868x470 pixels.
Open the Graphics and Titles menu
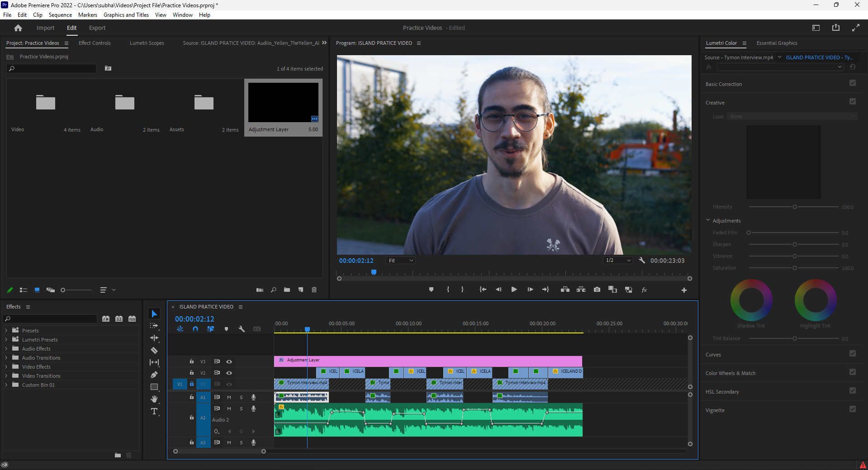pyautogui.click(x=126, y=14)
